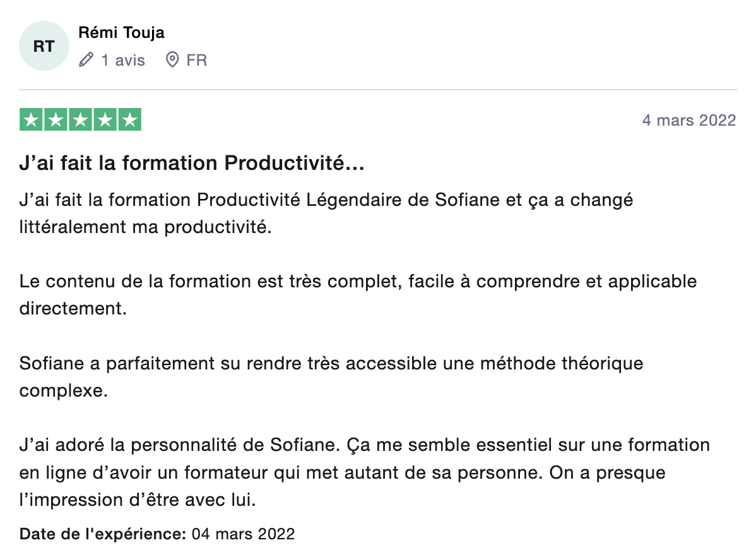
Task: Click the paragraph mentioning Productivité Légendaire
Action: 326,213
